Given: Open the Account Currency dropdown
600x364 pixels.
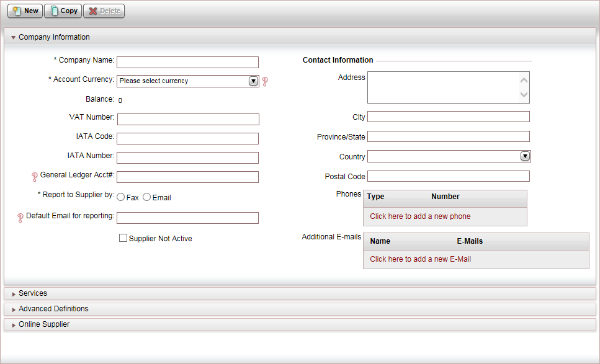Looking at the screenshot, I should point(187,81).
